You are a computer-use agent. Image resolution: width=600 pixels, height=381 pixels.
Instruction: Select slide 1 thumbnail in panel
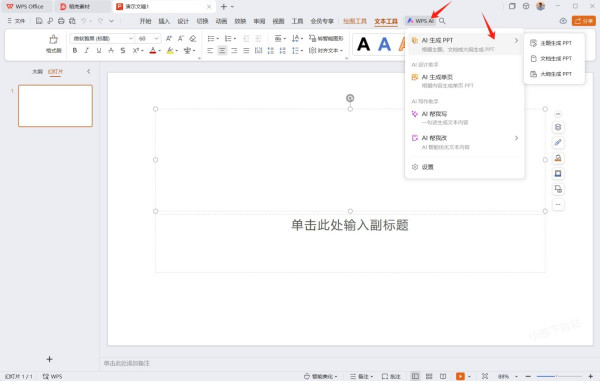(x=55, y=106)
